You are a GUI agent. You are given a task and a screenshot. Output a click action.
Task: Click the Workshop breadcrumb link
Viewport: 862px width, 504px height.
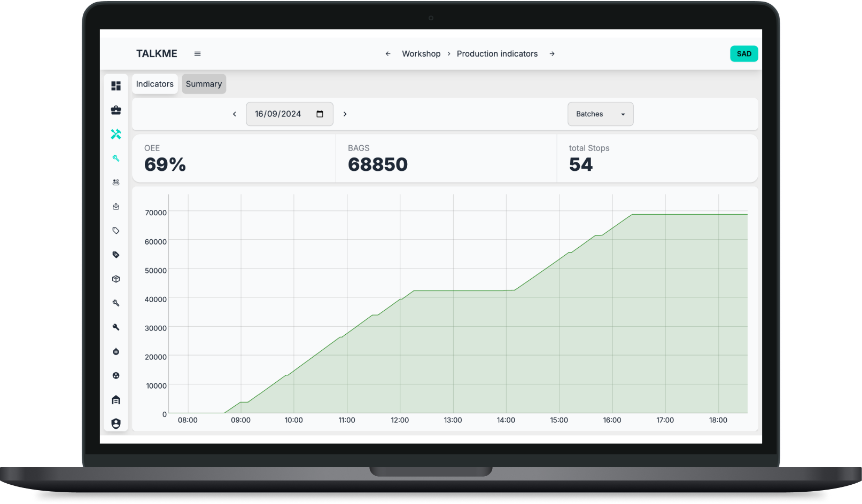[x=421, y=54]
